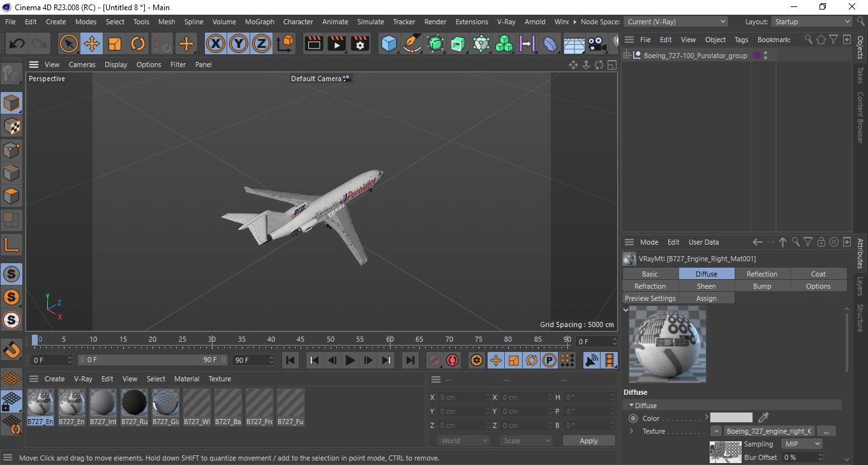Pick color with eyedropper icon
The height and width of the screenshot is (465, 868).
(x=763, y=418)
